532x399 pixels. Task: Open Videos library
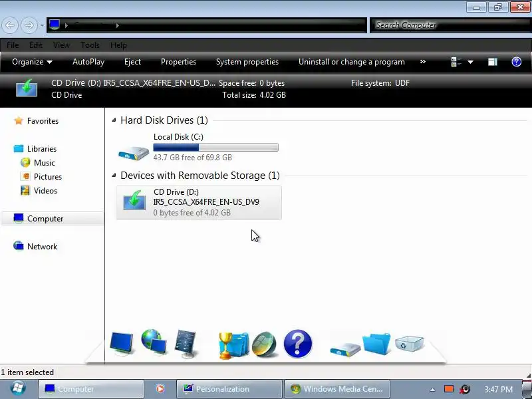coord(45,191)
